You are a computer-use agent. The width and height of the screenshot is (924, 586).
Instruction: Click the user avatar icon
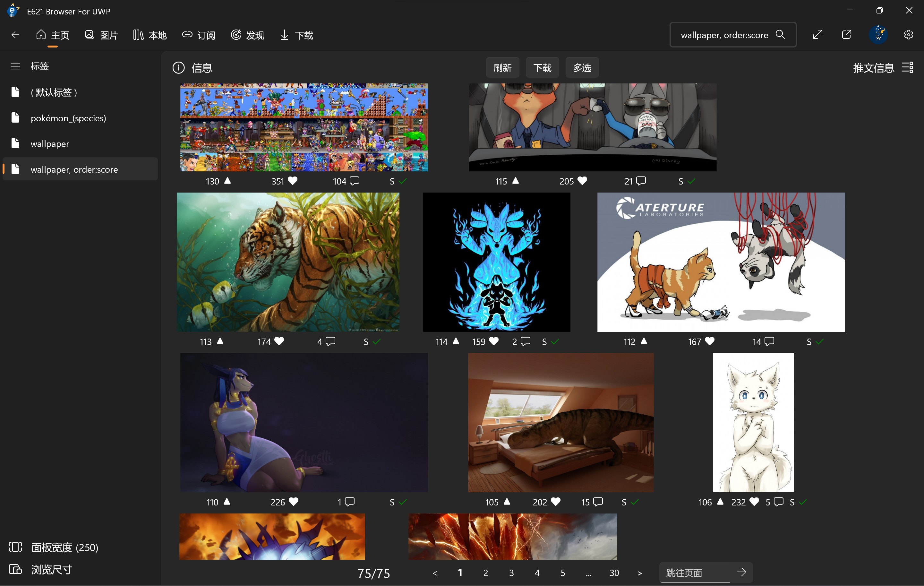pyautogui.click(x=878, y=35)
